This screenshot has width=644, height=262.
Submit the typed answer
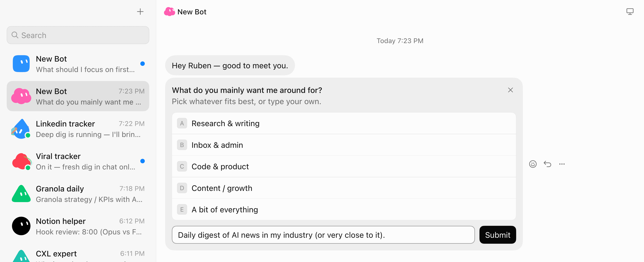click(498, 235)
